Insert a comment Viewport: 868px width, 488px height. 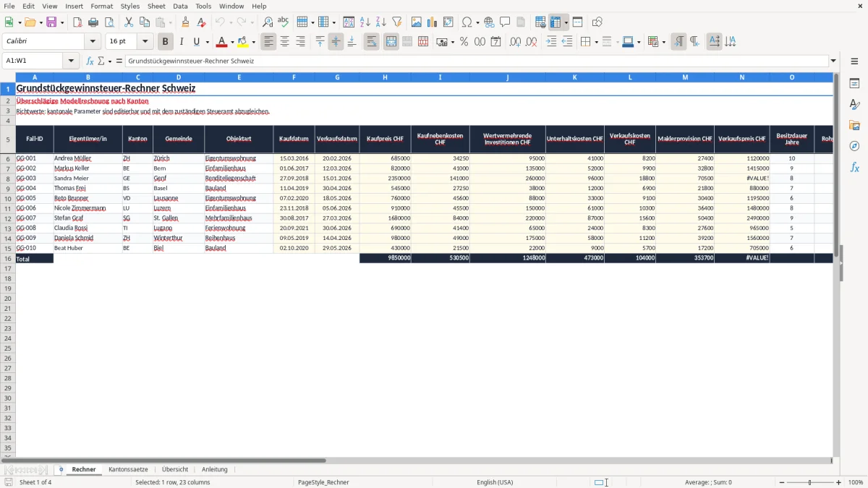pos(506,22)
